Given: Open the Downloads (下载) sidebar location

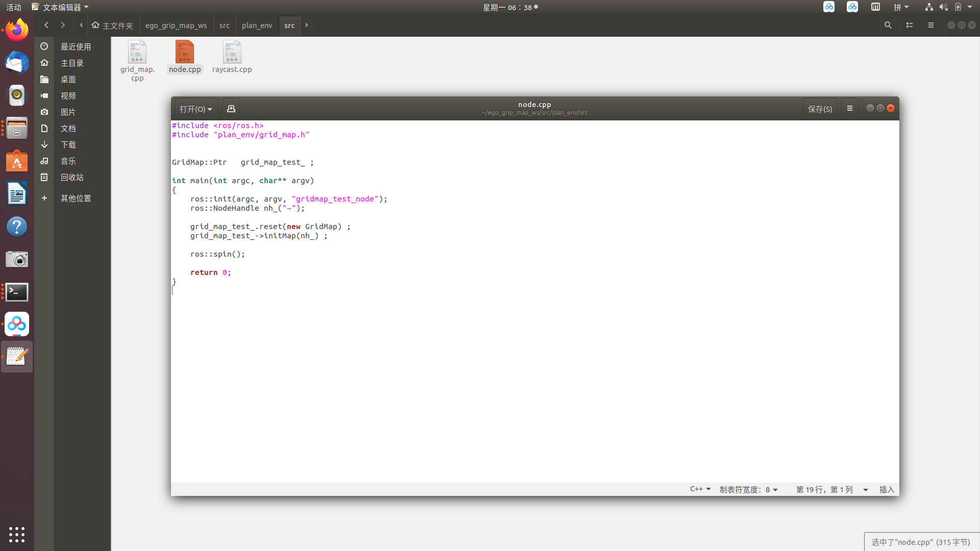Looking at the screenshot, I should point(68,145).
